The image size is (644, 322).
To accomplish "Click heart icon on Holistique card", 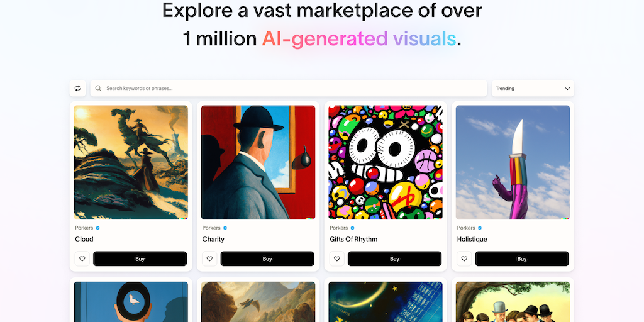I will pyautogui.click(x=464, y=258).
